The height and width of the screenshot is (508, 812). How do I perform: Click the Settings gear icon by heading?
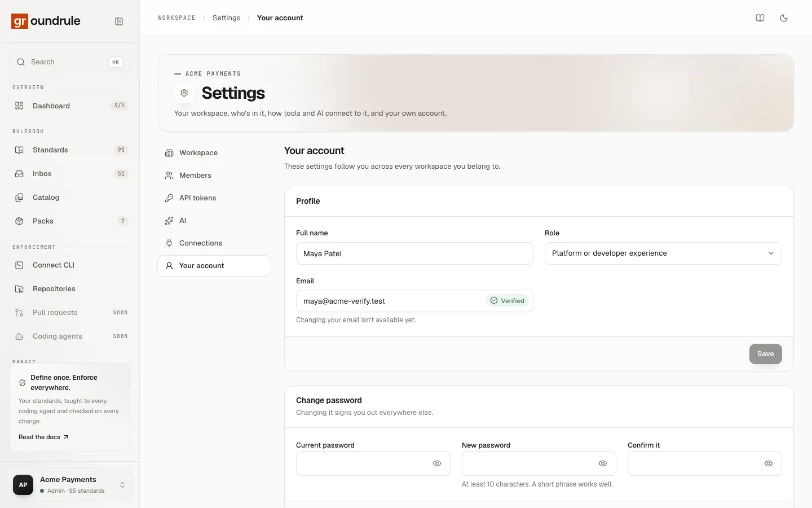click(184, 93)
